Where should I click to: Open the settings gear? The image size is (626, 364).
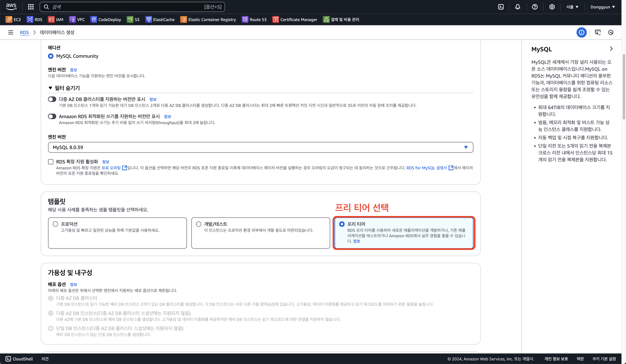(552, 7)
